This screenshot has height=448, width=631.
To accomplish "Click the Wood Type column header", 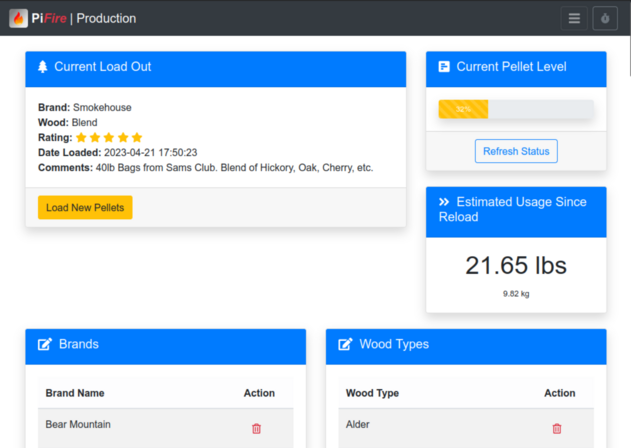I will point(372,393).
